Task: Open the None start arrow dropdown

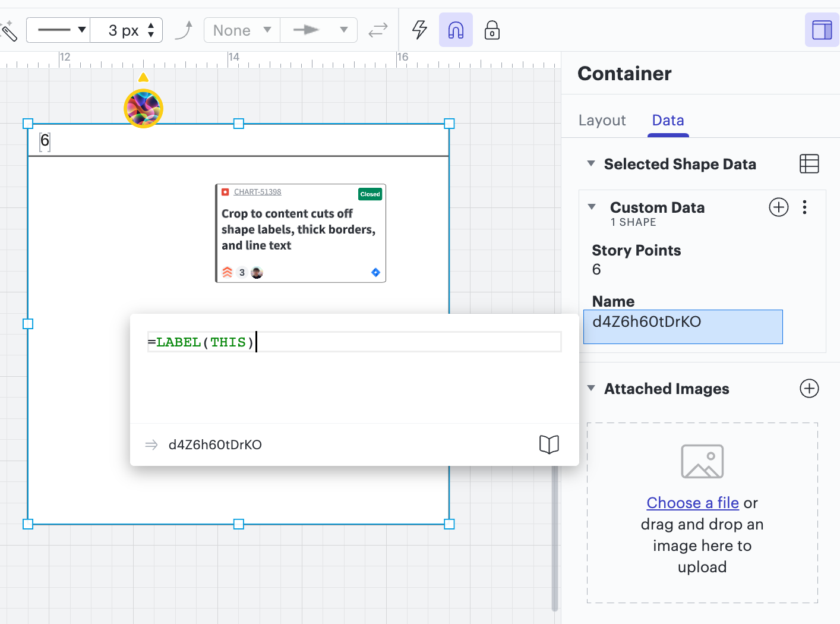Action: click(242, 30)
